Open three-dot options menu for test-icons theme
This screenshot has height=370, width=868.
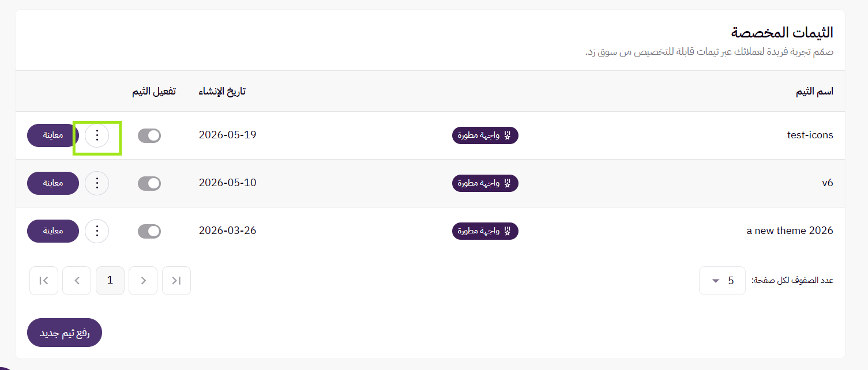pos(97,135)
